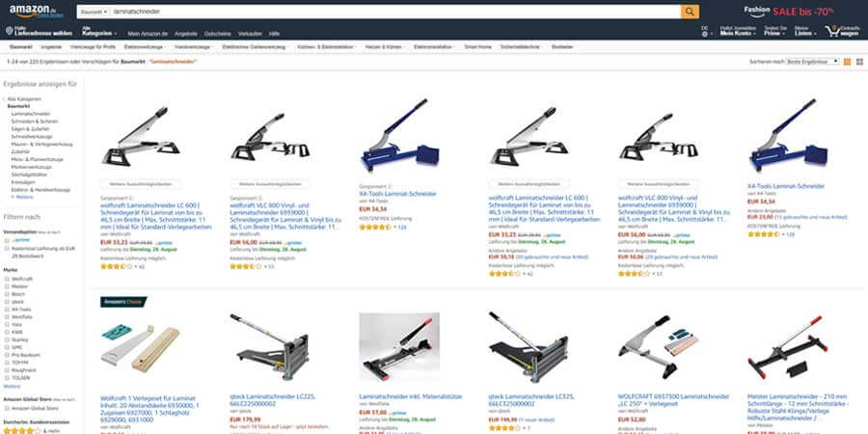
Task: Click the orange search magnifier button
Action: 690,12
